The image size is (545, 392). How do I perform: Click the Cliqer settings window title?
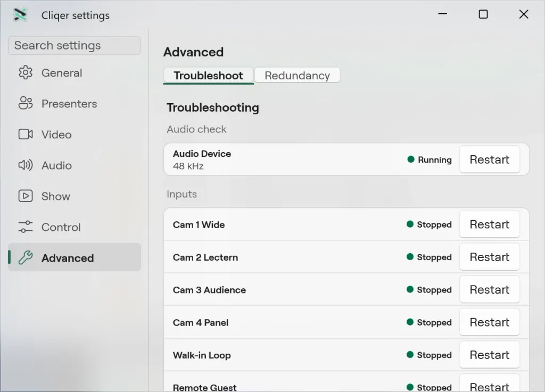point(76,15)
